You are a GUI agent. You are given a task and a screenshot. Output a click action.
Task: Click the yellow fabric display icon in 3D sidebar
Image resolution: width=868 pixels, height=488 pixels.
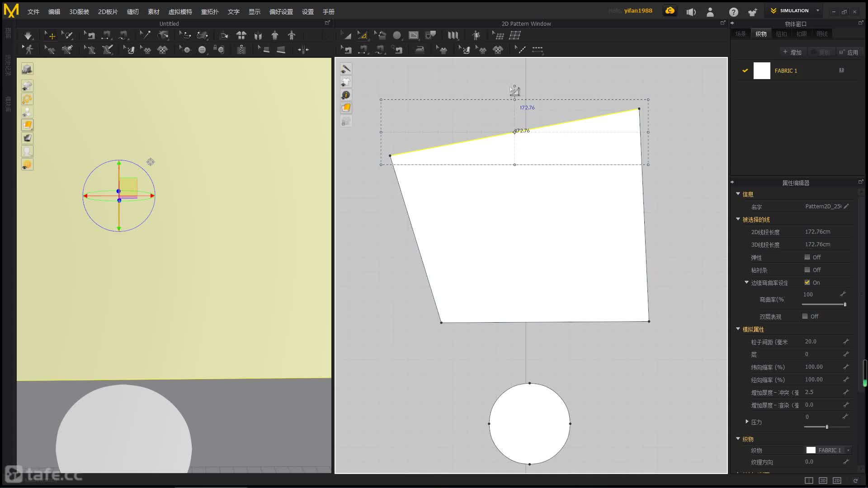click(x=27, y=125)
